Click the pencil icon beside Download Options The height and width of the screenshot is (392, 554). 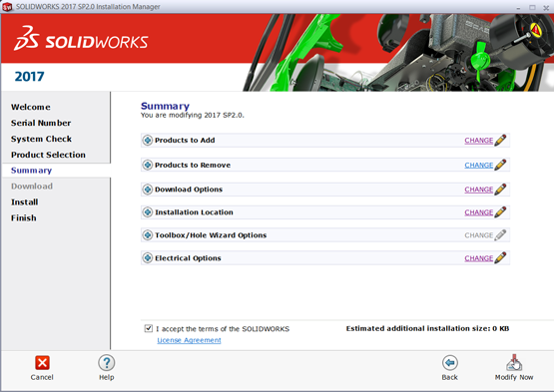point(500,190)
